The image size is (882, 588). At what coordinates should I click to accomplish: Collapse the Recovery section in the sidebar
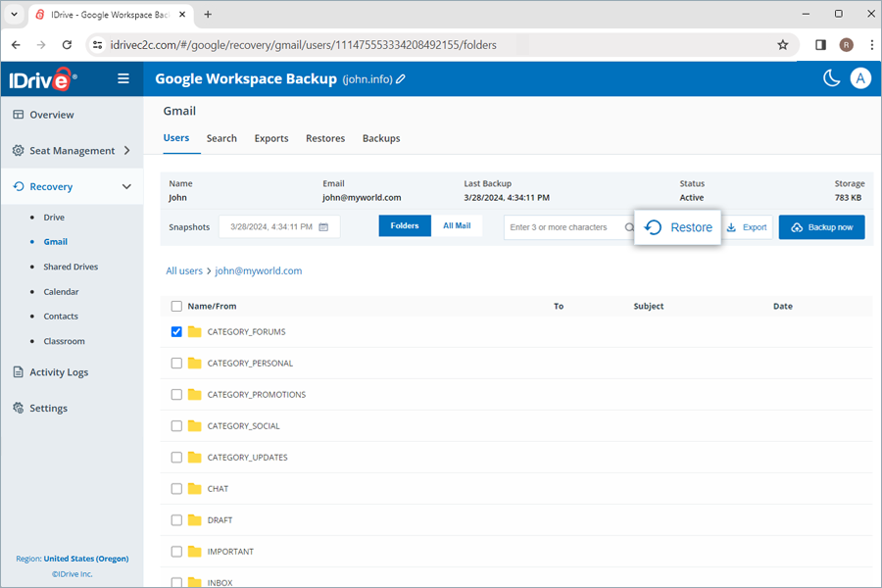(125, 186)
